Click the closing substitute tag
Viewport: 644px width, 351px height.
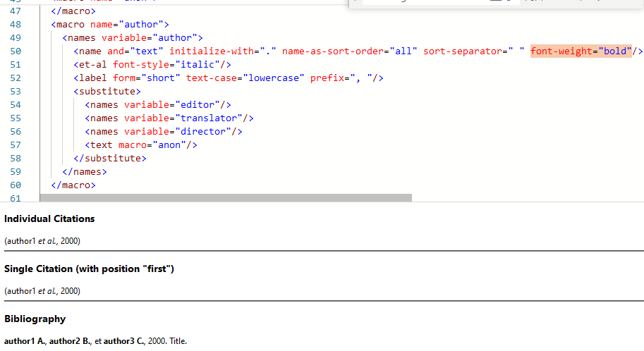[109, 158]
